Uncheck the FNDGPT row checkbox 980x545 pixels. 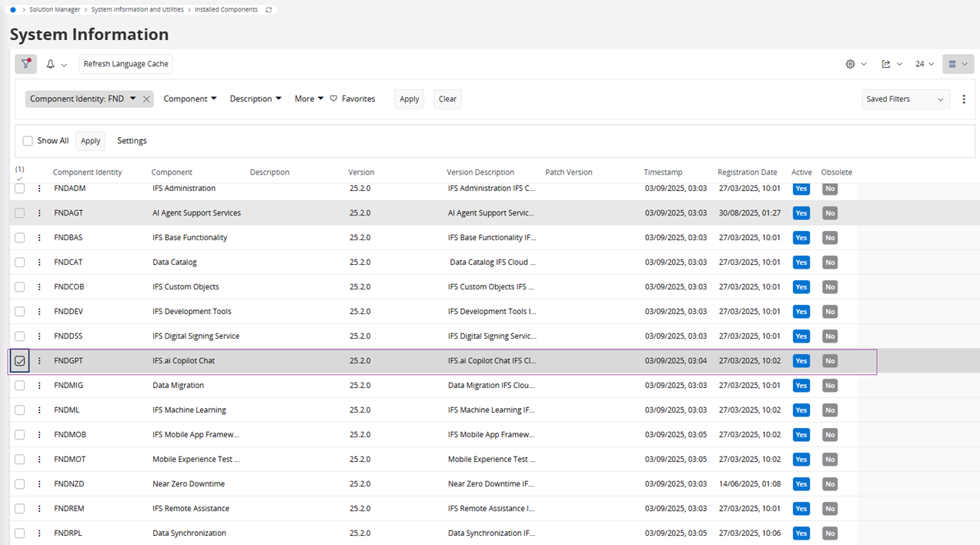tap(20, 361)
